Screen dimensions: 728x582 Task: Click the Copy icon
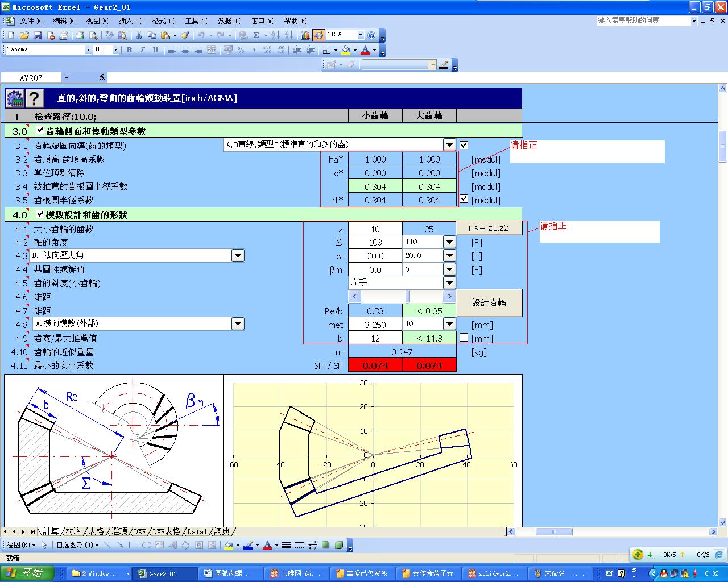[152, 35]
